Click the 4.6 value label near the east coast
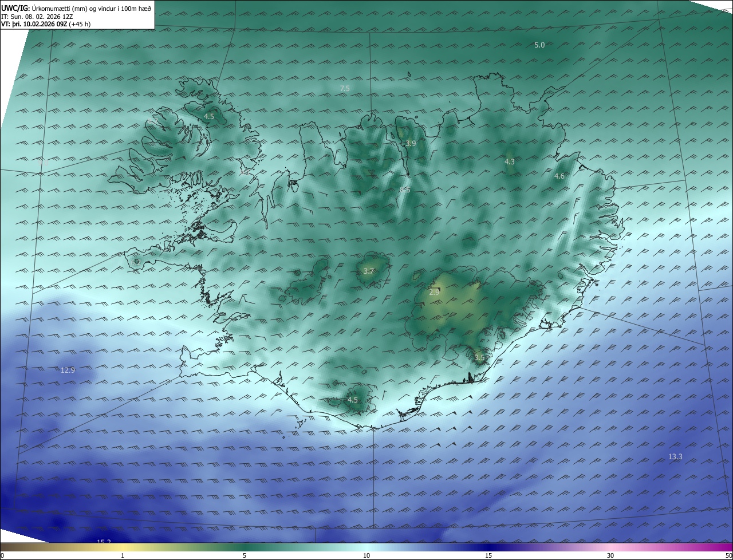 pyautogui.click(x=559, y=176)
